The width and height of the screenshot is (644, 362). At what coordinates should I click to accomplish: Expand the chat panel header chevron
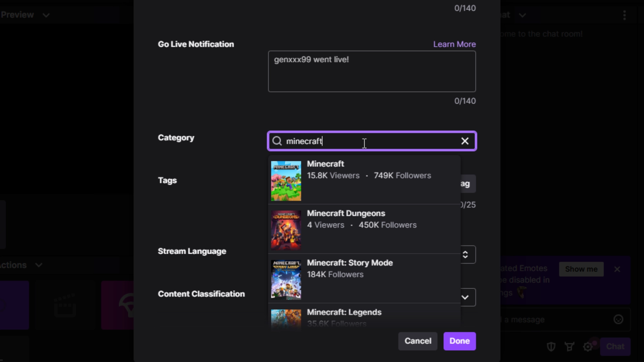(522, 15)
